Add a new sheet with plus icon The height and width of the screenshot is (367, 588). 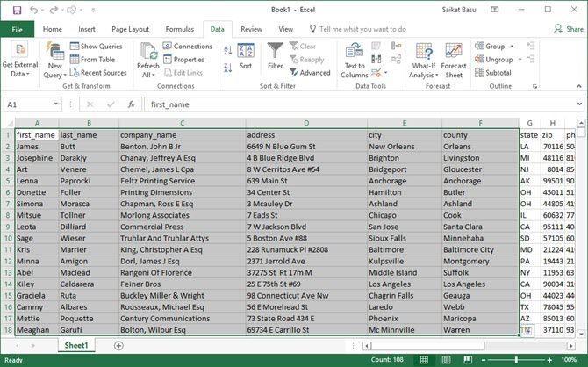pyautogui.click(x=118, y=346)
